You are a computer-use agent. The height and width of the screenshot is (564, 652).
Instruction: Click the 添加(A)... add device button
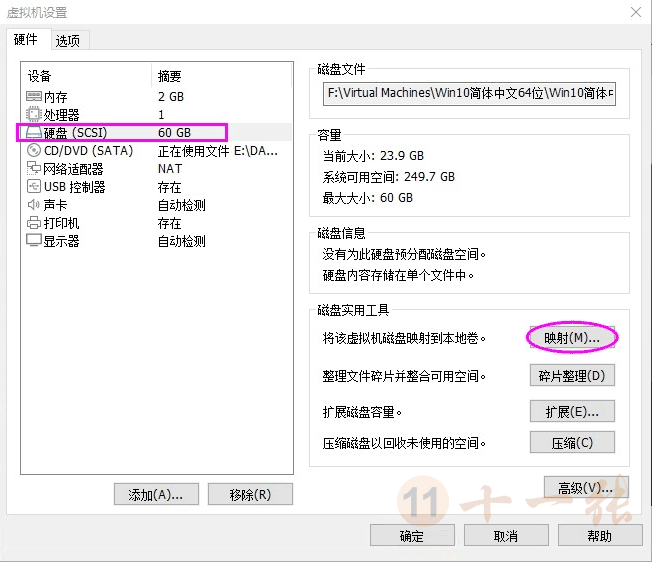tap(156, 495)
